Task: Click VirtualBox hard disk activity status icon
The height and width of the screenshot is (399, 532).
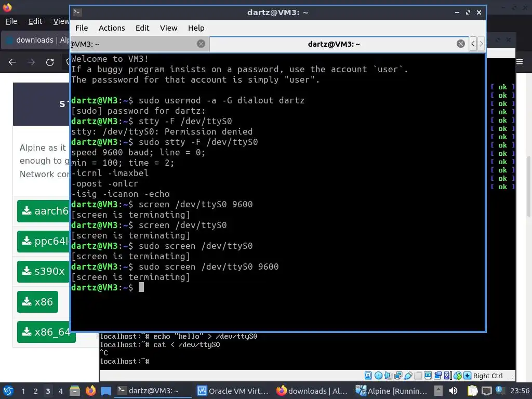Action: (368, 376)
